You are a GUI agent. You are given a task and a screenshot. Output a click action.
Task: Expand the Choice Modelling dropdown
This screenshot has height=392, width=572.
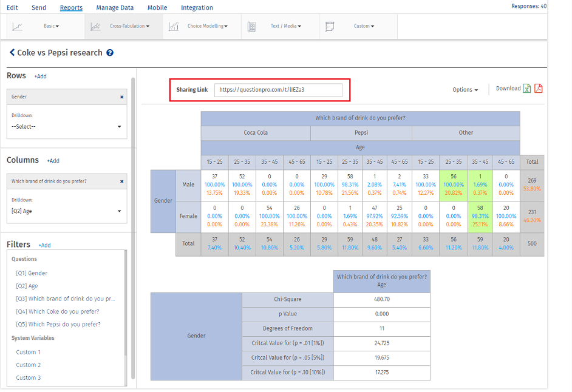(x=208, y=26)
